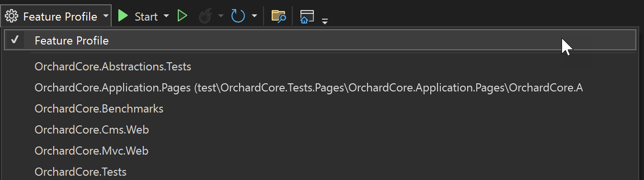This screenshot has height=180, width=644.
Task: Open the toolbar overflow options arrow
Action: [325, 21]
